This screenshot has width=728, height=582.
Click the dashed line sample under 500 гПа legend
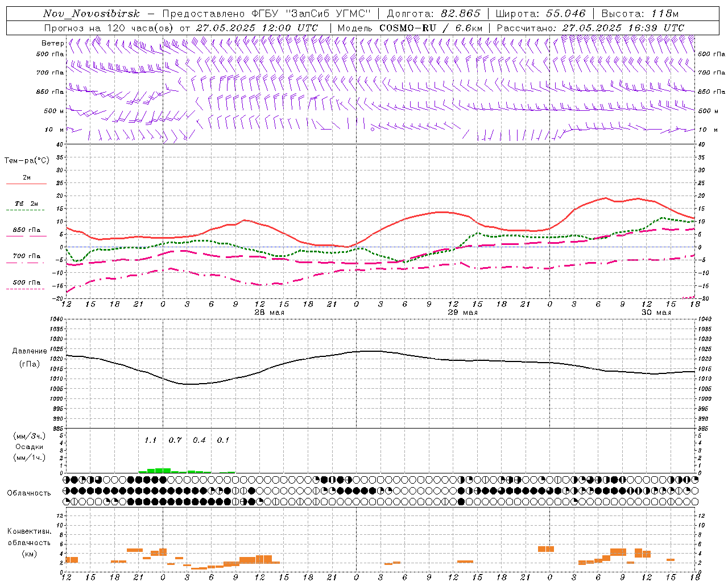26,289
